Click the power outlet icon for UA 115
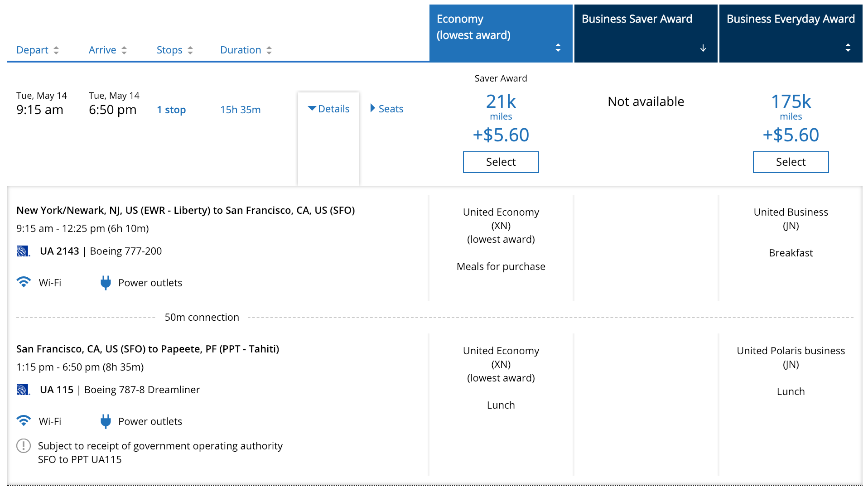The height and width of the screenshot is (492, 868). (106, 421)
